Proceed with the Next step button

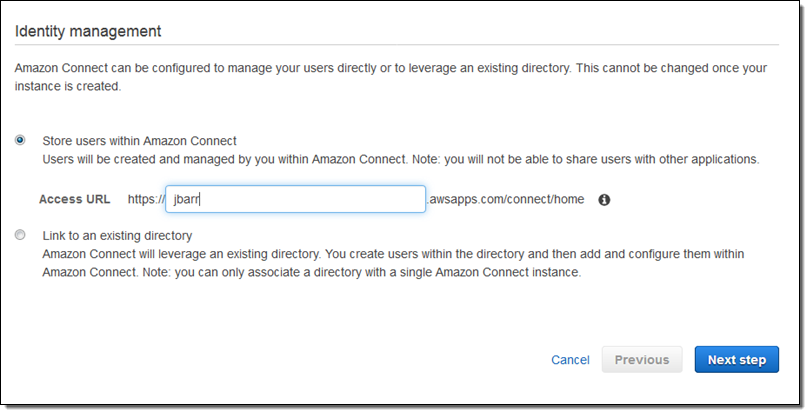(736, 360)
